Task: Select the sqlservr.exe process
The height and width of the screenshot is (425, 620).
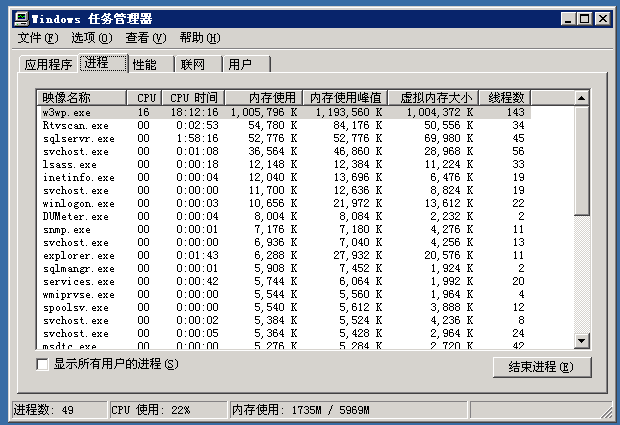Action: [284, 138]
